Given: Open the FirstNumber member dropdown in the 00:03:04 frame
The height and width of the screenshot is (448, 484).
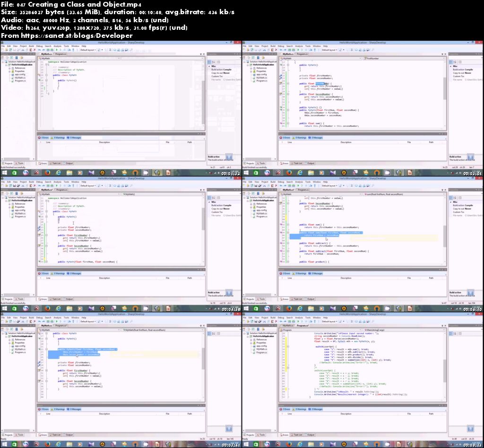Looking at the screenshot, I should [x=405, y=58].
